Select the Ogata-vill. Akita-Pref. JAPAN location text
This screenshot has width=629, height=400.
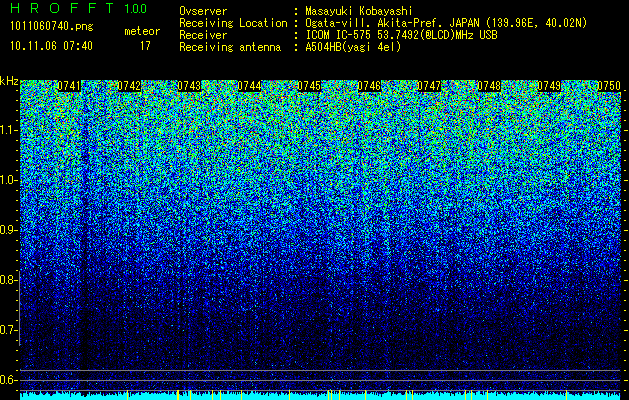pyautogui.click(x=446, y=23)
